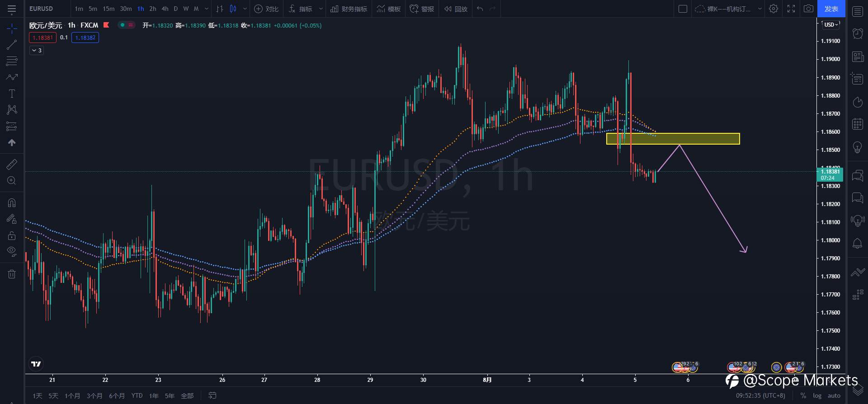Click the EURUSD symbol search field
The height and width of the screenshot is (404, 868).
(47, 9)
